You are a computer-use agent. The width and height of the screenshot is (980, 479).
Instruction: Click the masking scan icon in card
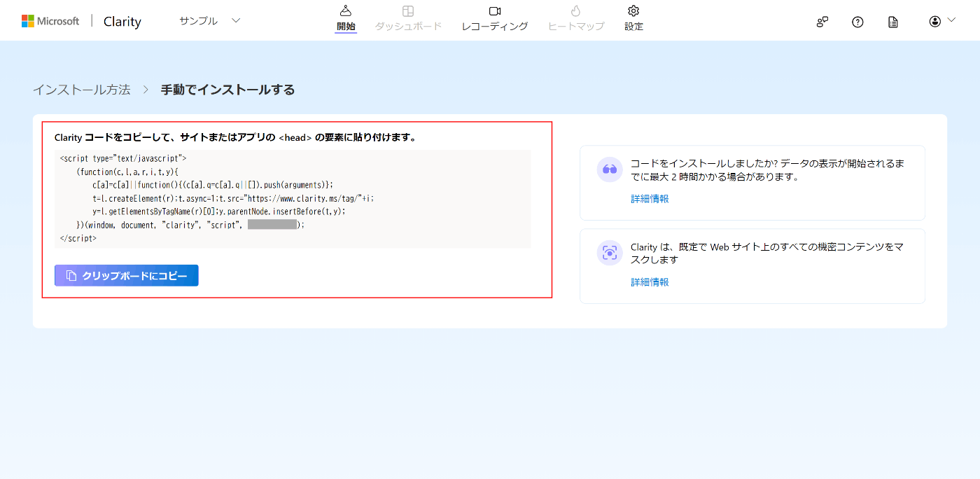(610, 253)
